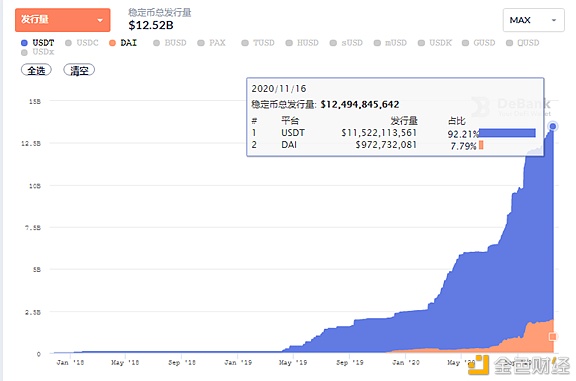
Task: Open the 发行量 orange dropdown
Action: point(62,20)
